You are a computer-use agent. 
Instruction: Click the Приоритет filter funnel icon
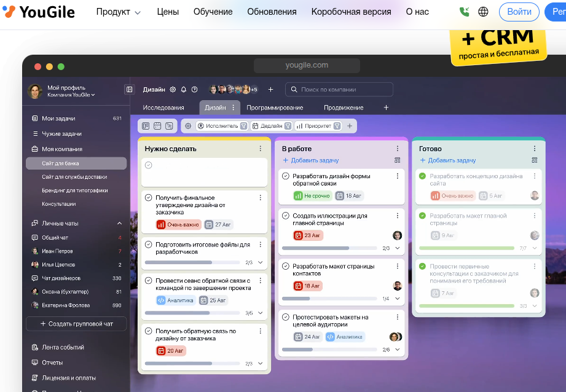tap(337, 126)
